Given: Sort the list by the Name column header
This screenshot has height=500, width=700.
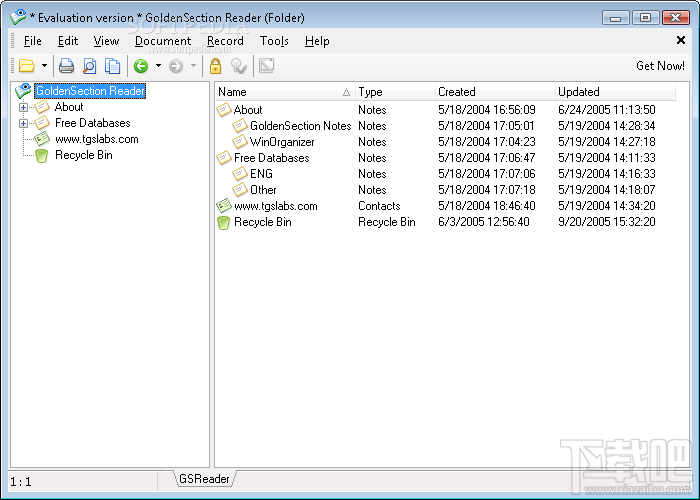Looking at the screenshot, I should click(284, 92).
